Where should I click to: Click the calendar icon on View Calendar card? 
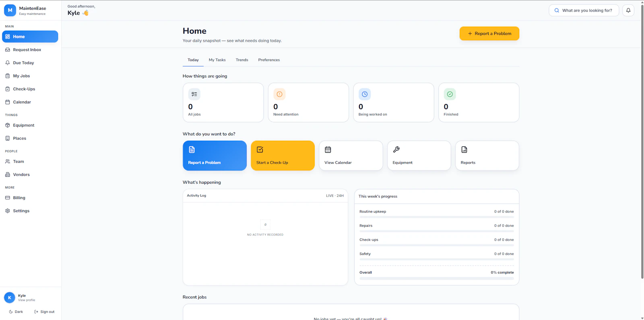coord(328,150)
